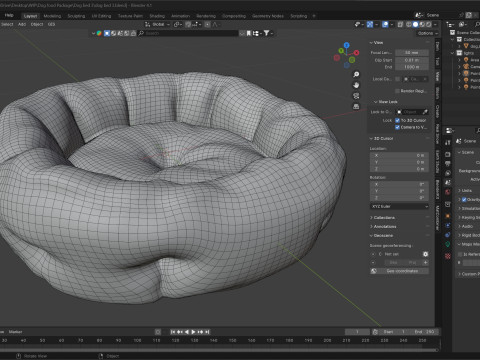Toggle the Gravity checkbox in scene properties

pyautogui.click(x=464, y=199)
